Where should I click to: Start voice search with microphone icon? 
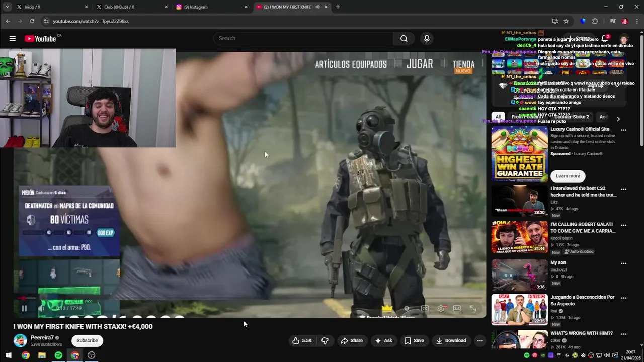pyautogui.click(x=427, y=39)
